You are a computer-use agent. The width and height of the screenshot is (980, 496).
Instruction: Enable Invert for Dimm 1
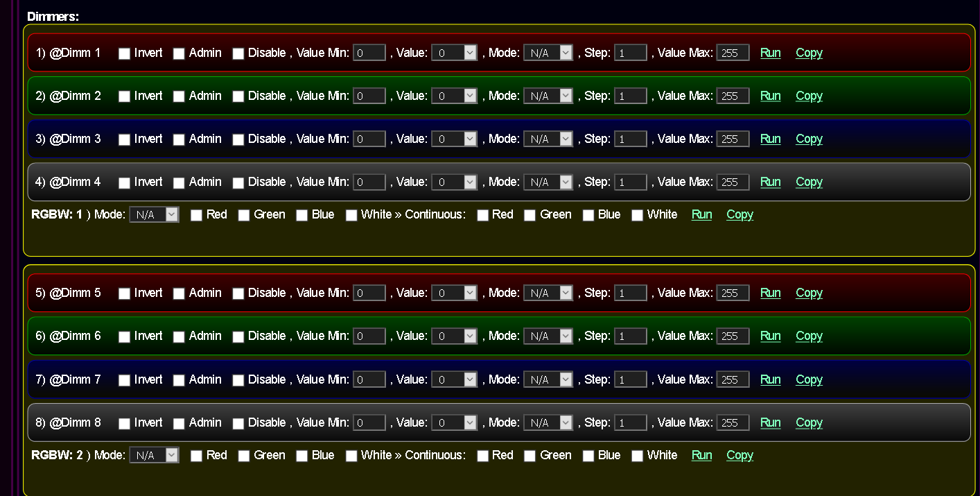click(x=124, y=53)
